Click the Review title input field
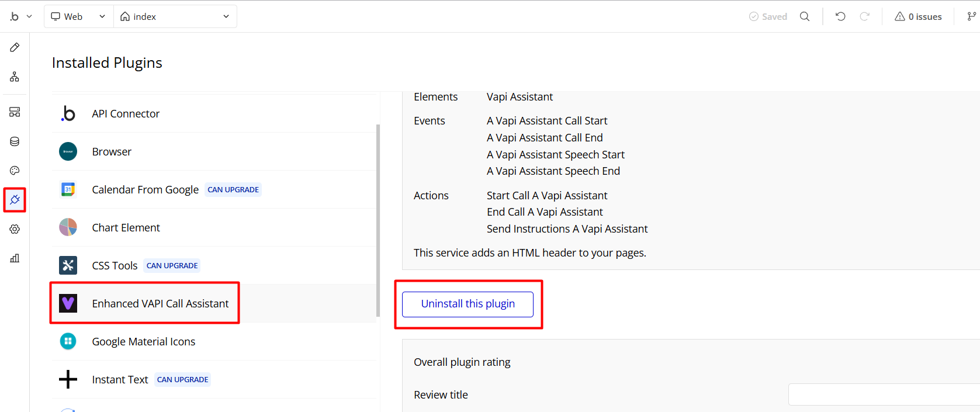The height and width of the screenshot is (412, 980). click(884, 394)
